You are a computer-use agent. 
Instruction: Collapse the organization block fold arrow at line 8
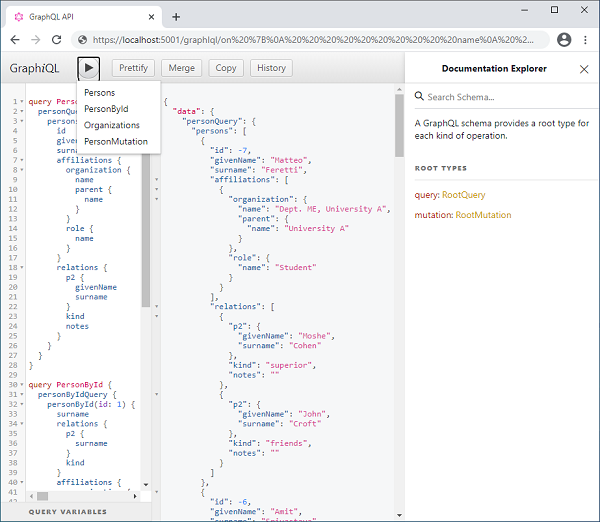[22, 170]
